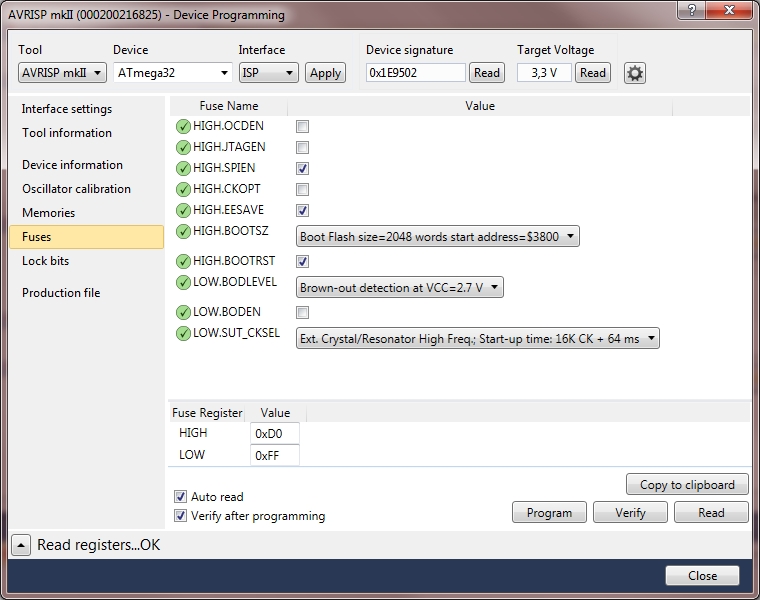Click the fuses Read button at bottom
This screenshot has height=600, width=760.
[711, 512]
